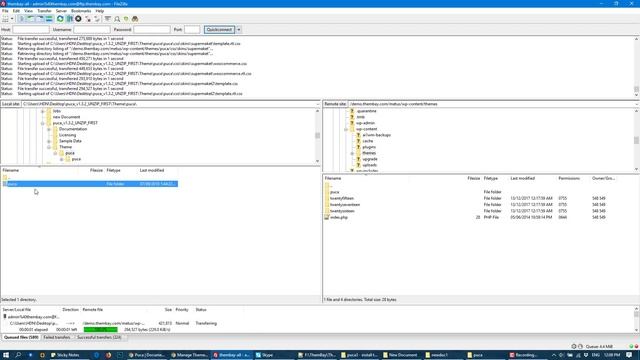Screen dimensions: 640x360
Task: Select the upgrade folder in remote tree
Action: tap(370, 159)
